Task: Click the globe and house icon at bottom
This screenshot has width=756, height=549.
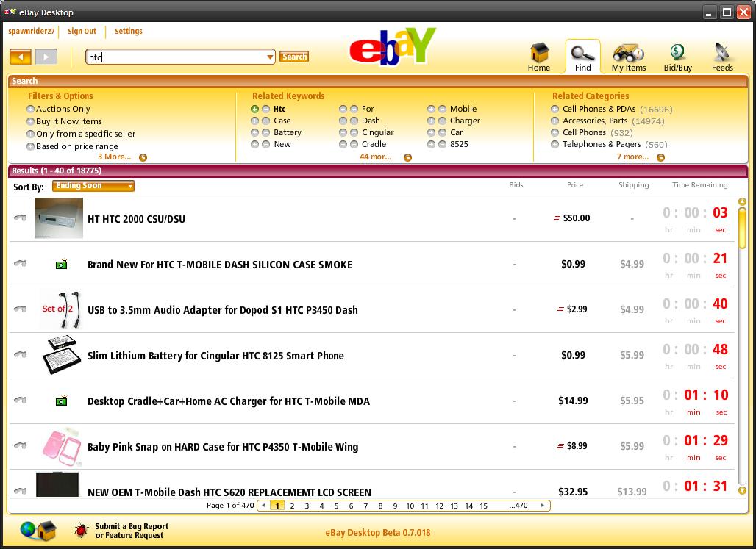Action: pos(38,530)
